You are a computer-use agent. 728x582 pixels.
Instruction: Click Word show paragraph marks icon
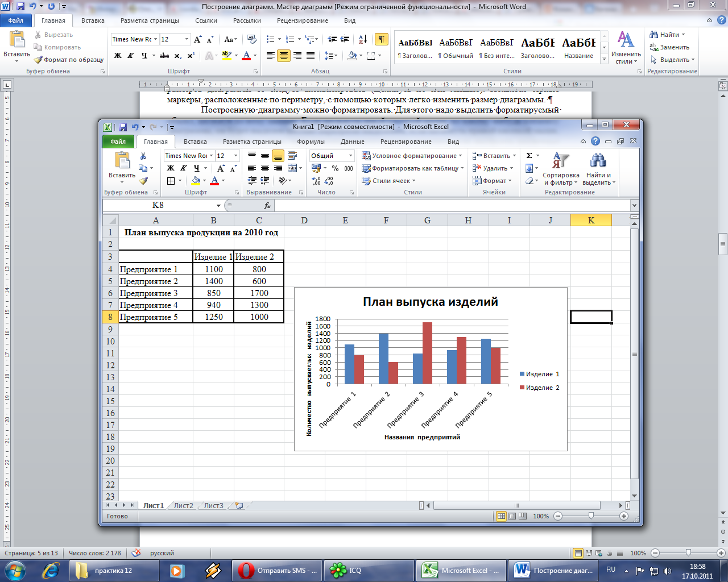click(x=382, y=39)
